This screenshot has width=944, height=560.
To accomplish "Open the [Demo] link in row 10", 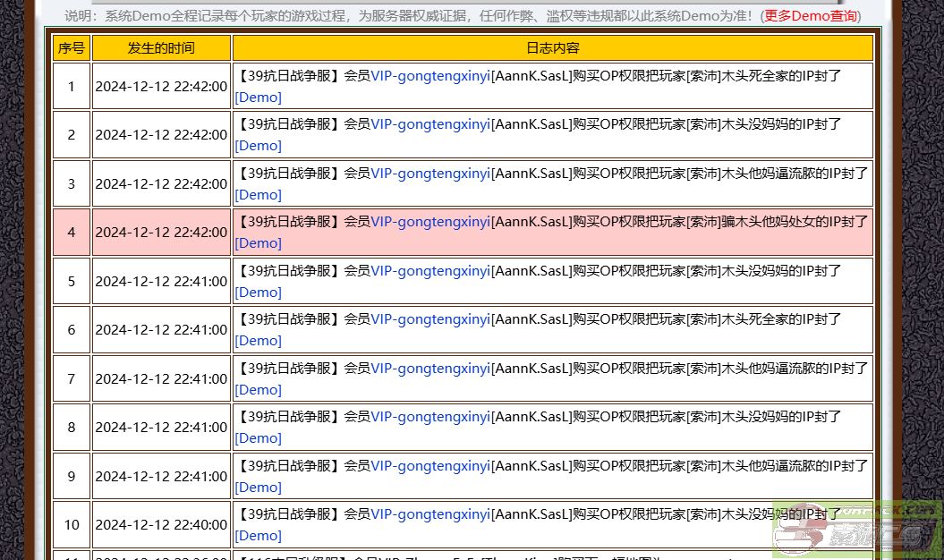I will coord(258,535).
